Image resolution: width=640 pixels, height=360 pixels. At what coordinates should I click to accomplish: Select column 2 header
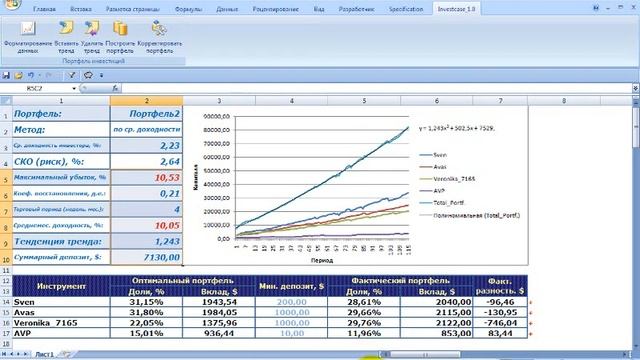[x=147, y=100]
